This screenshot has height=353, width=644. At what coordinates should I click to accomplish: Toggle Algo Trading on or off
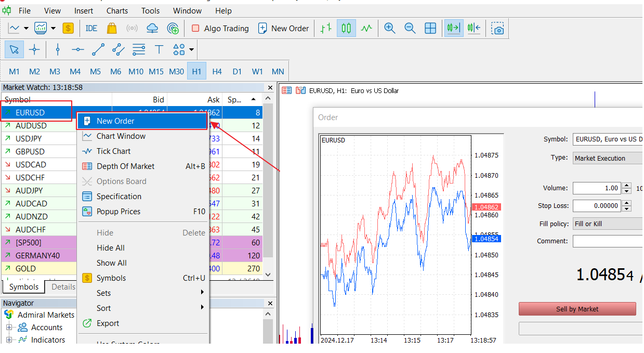pyautogui.click(x=220, y=29)
